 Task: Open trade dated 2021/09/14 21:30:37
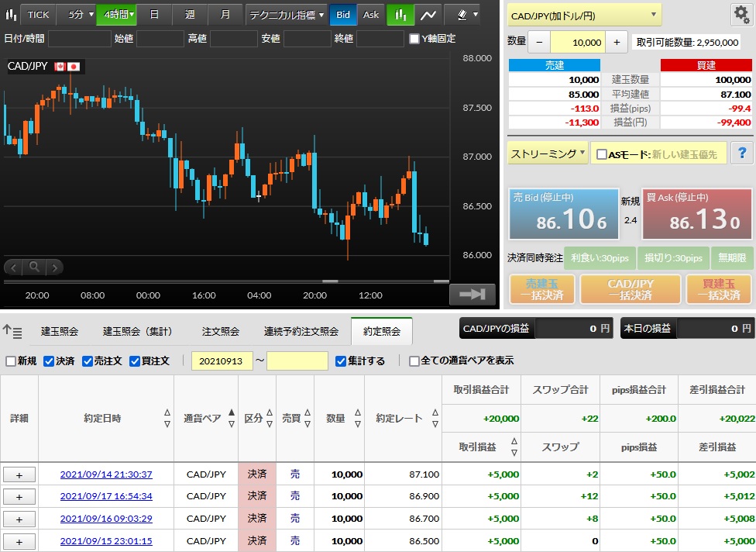click(106, 474)
